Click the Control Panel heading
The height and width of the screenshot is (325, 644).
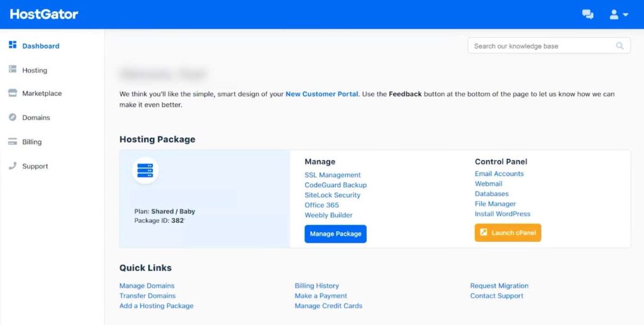click(x=501, y=162)
